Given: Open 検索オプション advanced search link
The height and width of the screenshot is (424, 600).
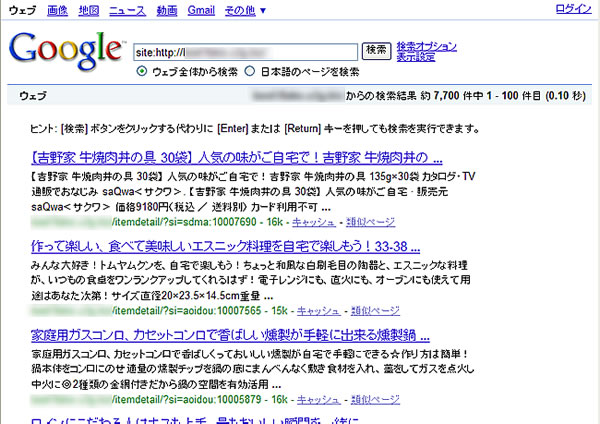Looking at the screenshot, I should click(427, 47).
